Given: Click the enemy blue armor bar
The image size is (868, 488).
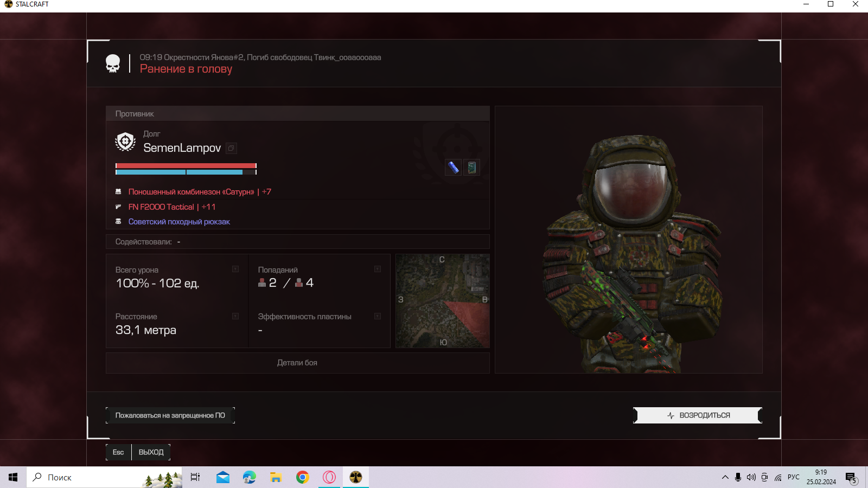Looking at the screenshot, I should 186,172.
